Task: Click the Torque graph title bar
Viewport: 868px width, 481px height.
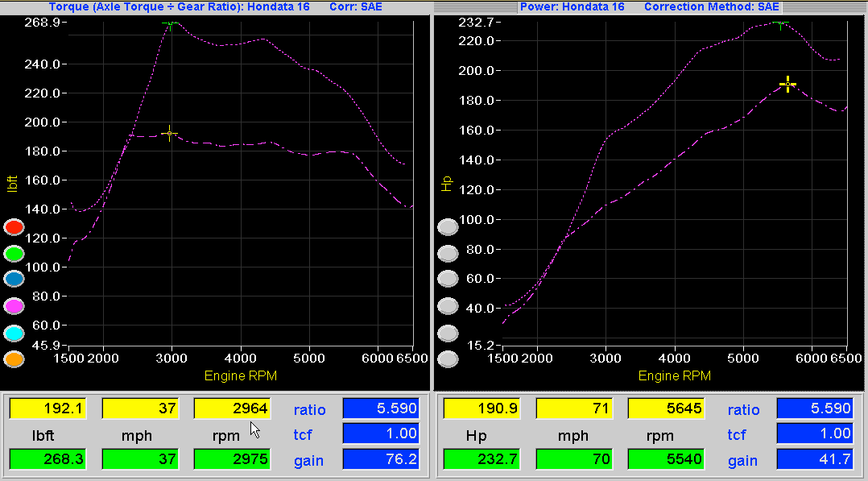Action: (x=216, y=6)
